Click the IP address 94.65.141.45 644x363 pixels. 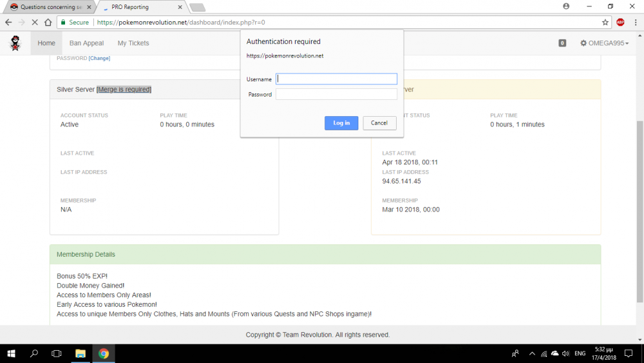[401, 181]
